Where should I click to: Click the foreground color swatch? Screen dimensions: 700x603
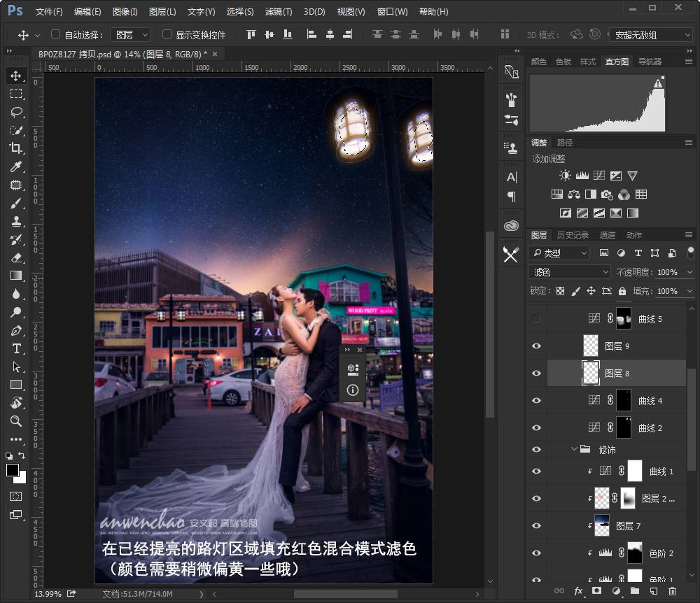click(13, 470)
